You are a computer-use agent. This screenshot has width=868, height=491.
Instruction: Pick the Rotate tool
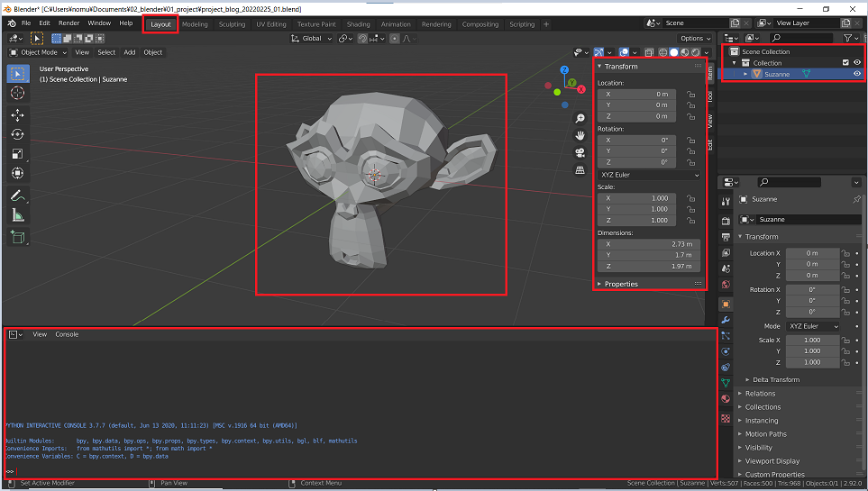coord(18,134)
